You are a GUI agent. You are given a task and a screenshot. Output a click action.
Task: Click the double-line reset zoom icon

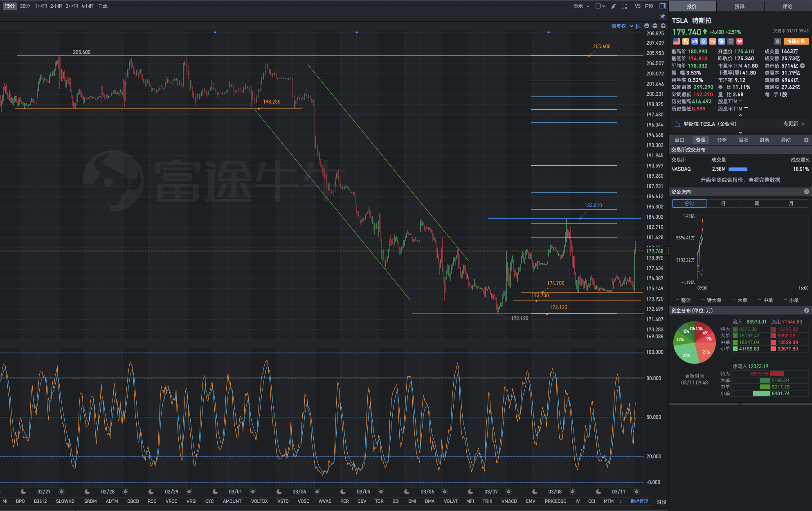[647, 26]
